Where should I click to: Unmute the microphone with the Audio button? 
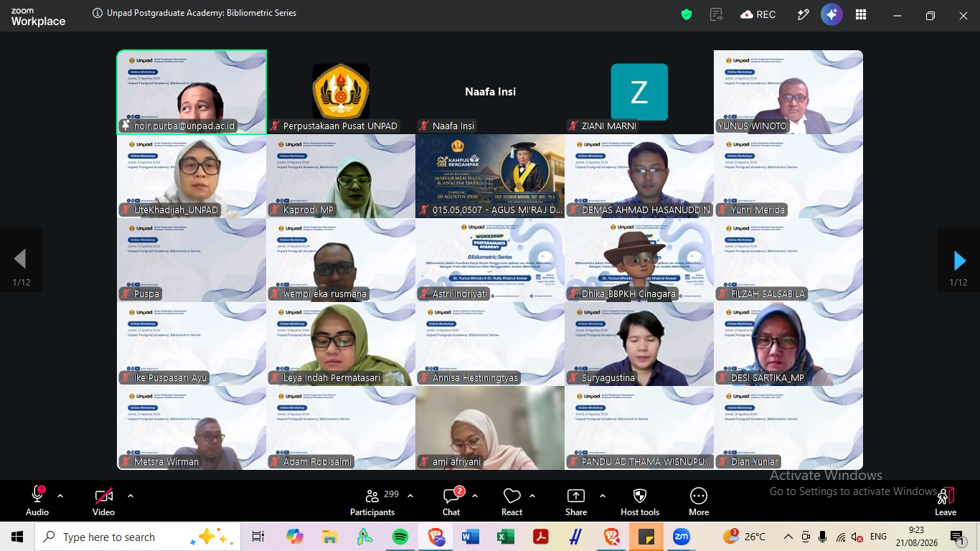click(x=37, y=502)
